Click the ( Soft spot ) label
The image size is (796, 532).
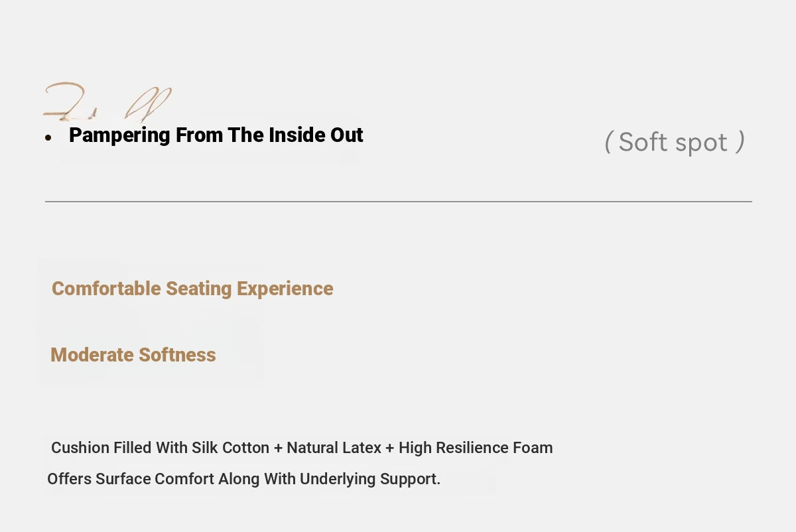tap(675, 142)
